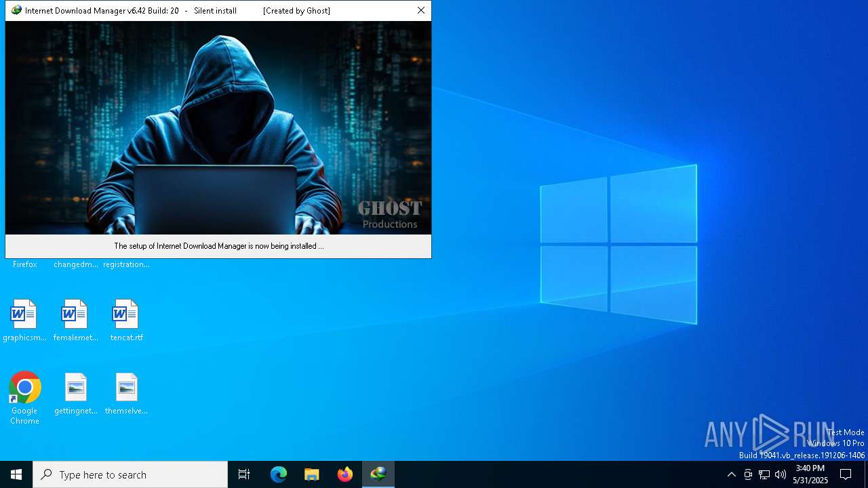Launch Firefox from the taskbar
Viewport: 868px width, 488px height.
pyautogui.click(x=345, y=474)
